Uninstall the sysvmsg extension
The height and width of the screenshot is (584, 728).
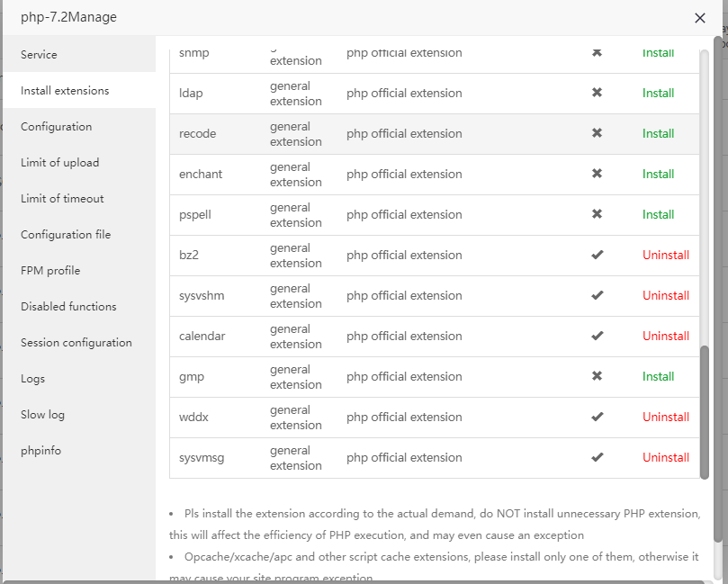[665, 457]
